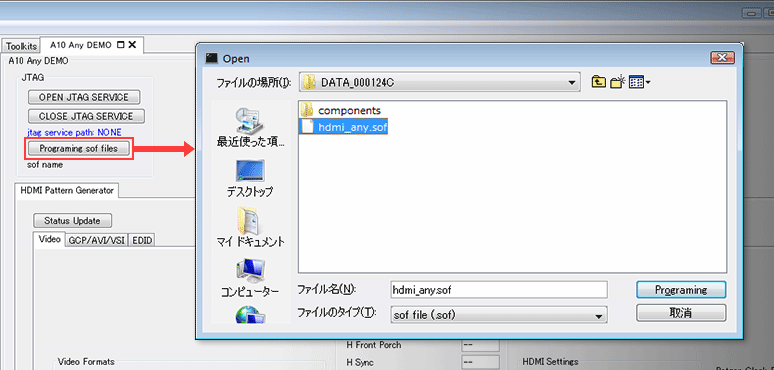Click the Status Update button
The image size is (774, 370).
point(73,221)
